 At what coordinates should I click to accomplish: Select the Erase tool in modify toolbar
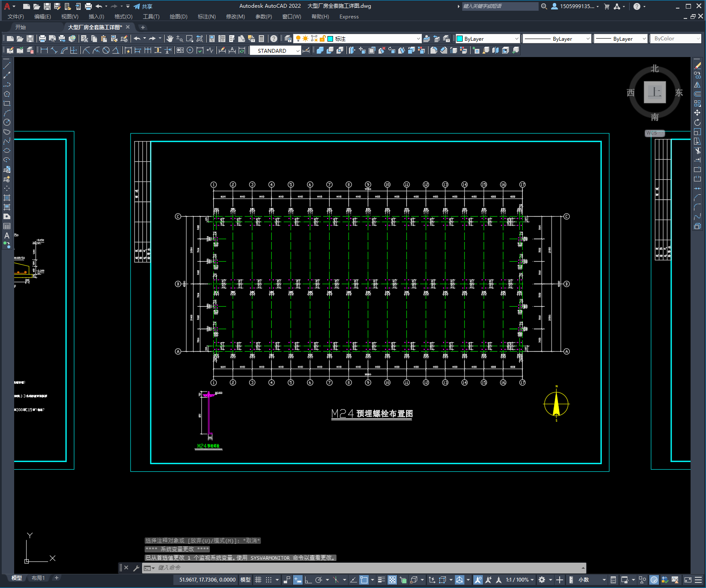coord(697,66)
